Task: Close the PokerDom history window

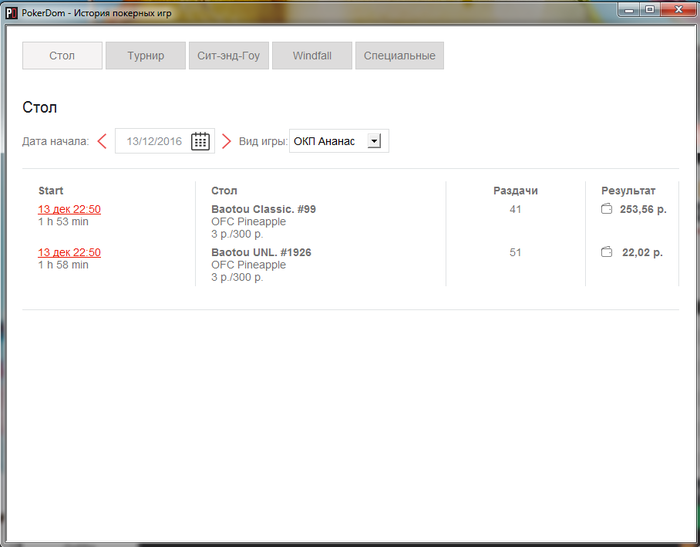Action: point(679,9)
